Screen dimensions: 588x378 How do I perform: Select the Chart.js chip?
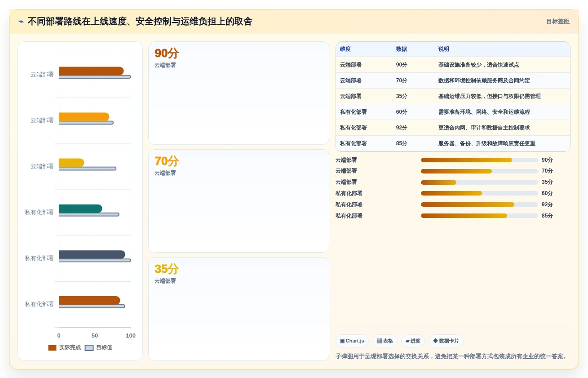pos(352,341)
